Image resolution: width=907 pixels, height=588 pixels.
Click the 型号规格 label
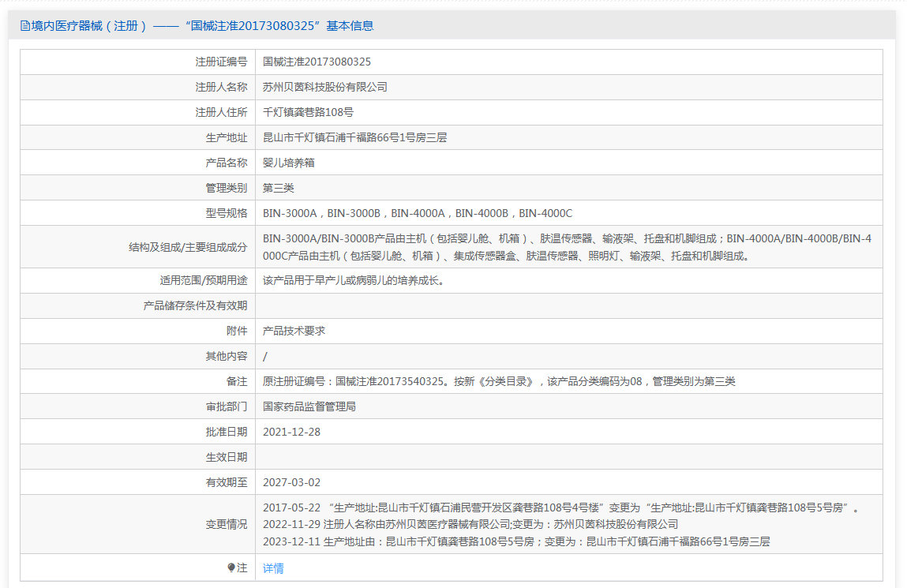[x=227, y=213]
